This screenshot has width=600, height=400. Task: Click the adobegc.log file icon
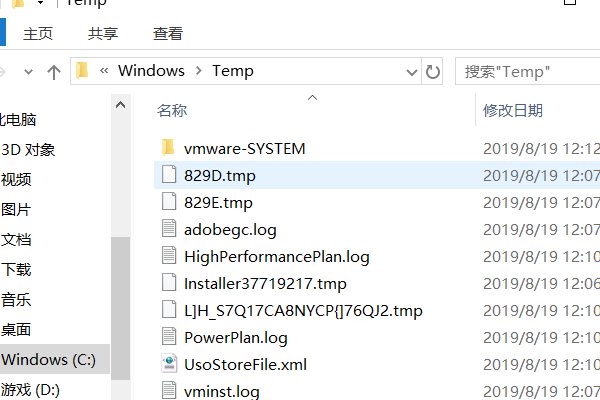tap(168, 229)
